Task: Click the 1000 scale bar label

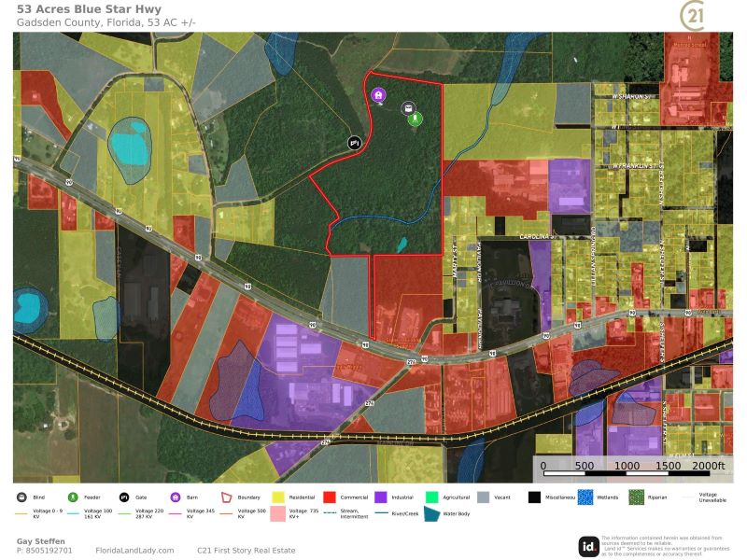Action: [x=627, y=465]
